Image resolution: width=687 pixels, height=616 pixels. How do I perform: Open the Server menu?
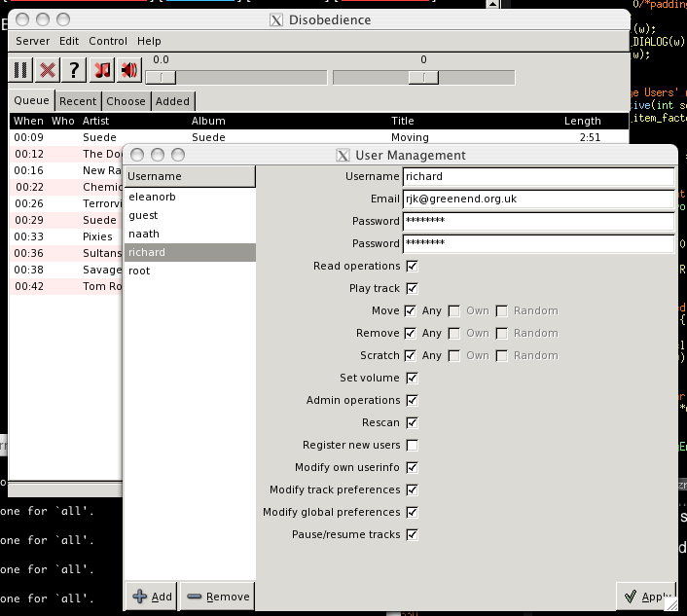[x=32, y=42]
